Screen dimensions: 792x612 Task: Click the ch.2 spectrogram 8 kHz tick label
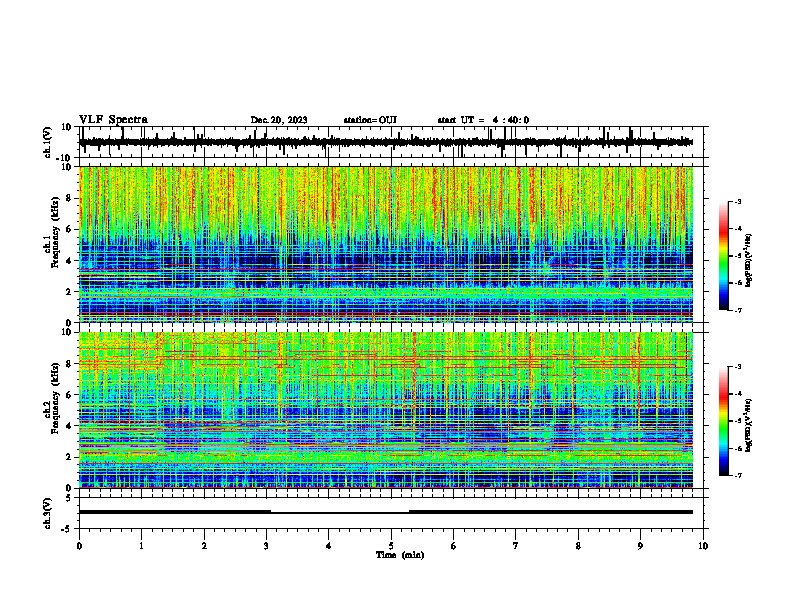click(70, 363)
